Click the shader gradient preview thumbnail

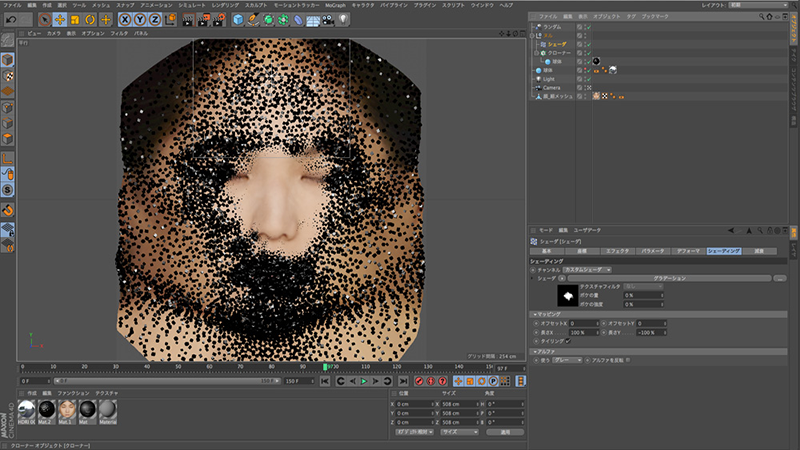point(567,295)
